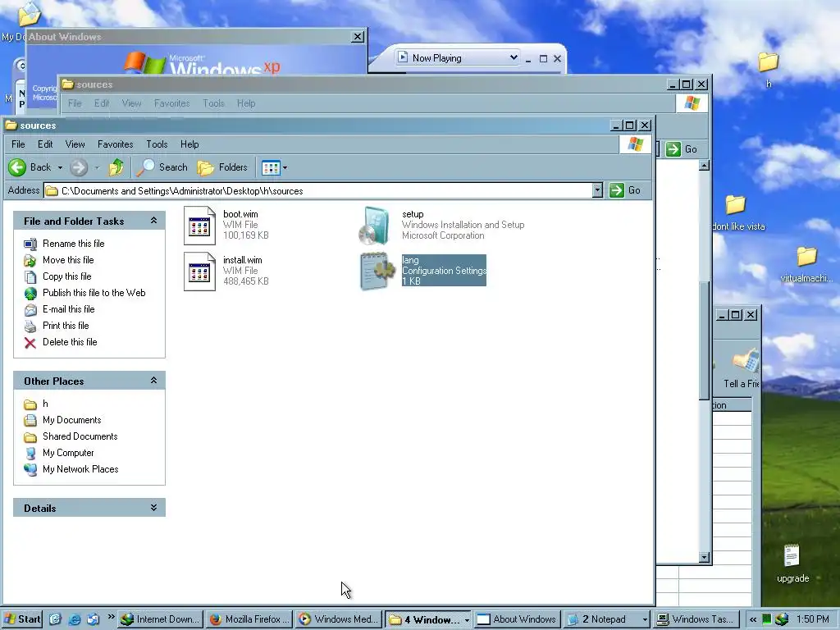This screenshot has height=630, width=840.
Task: Go up one folder level icon
Action: [116, 167]
